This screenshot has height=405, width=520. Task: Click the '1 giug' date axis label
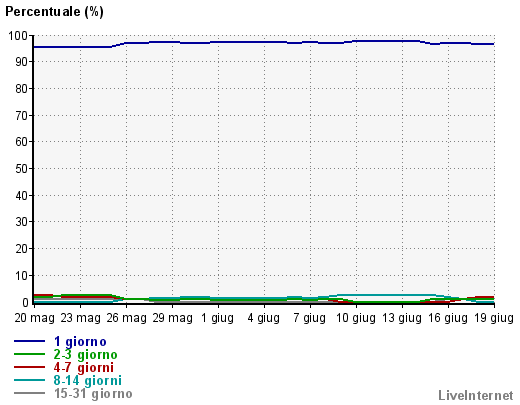coord(218,318)
